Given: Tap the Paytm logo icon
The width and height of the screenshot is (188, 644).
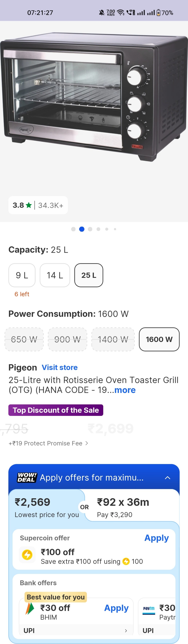Looking at the screenshot, I should (149, 609).
